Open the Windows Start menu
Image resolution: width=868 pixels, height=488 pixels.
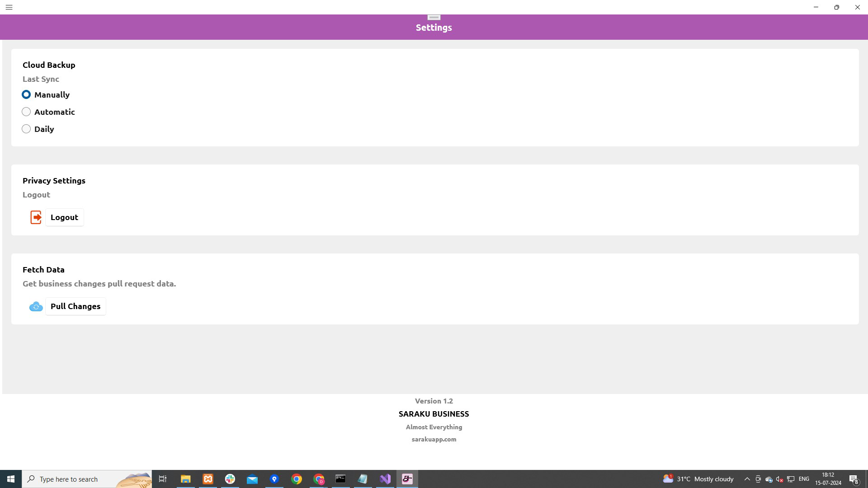[x=11, y=479]
